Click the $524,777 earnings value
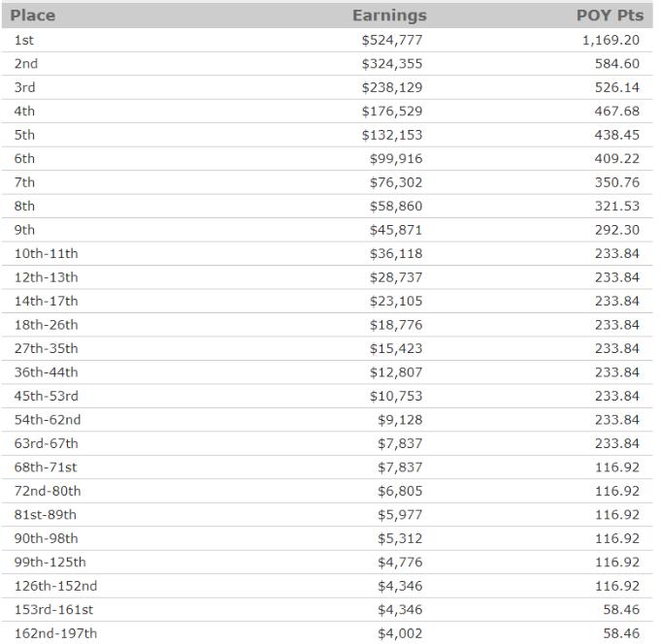Image resolution: width=661 pixels, height=644 pixels. click(391, 40)
